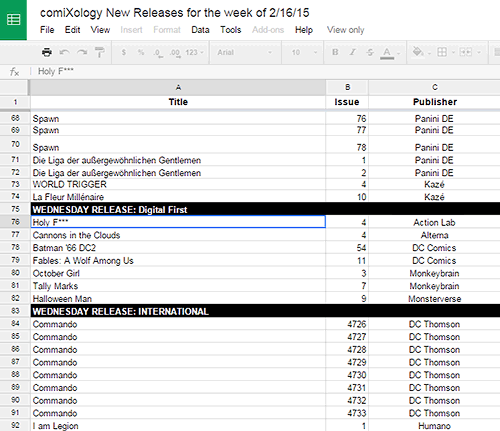
Task: Select the Alterna publisher cell
Action: (x=435, y=235)
